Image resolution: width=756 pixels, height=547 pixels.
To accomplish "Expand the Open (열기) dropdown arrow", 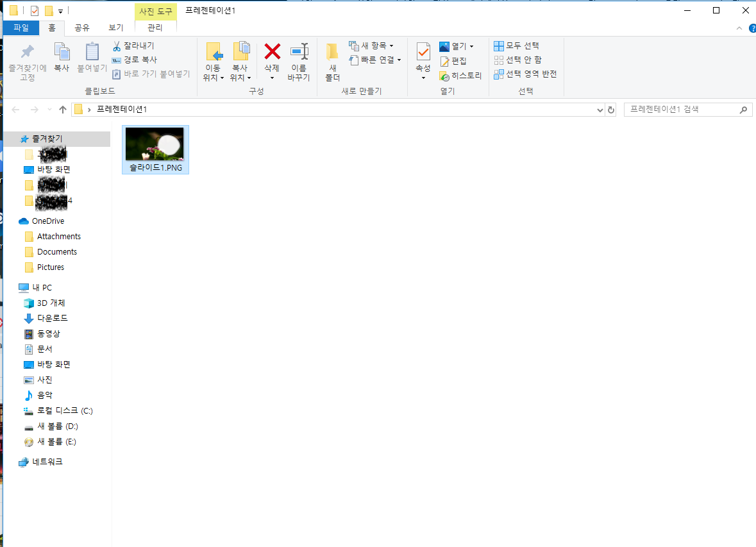I will pos(471,46).
